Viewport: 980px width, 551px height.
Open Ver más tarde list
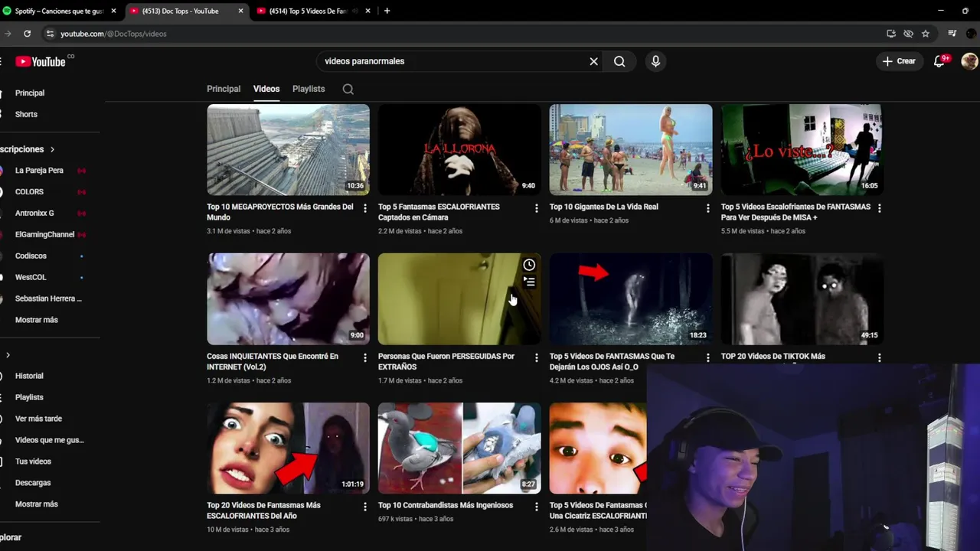(x=38, y=419)
